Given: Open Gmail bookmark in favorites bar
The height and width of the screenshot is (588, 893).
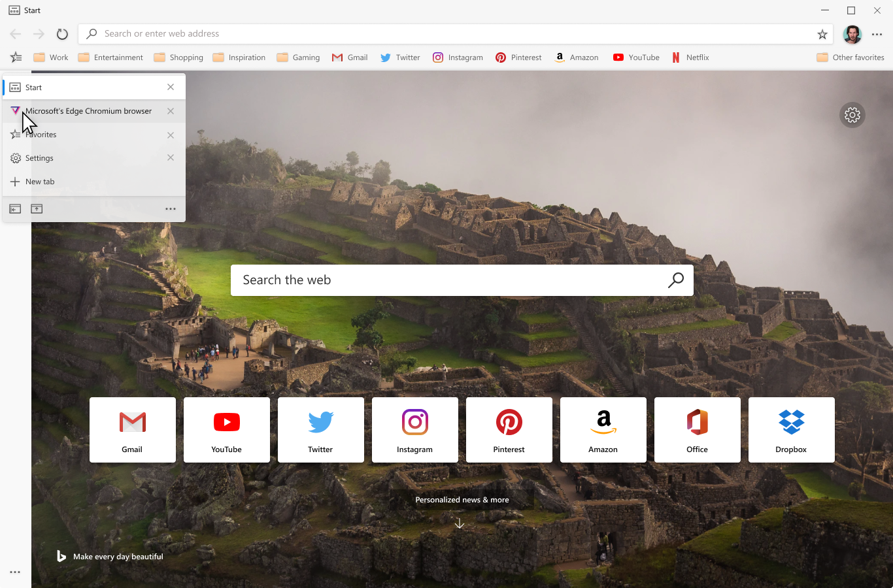Looking at the screenshot, I should click(350, 57).
